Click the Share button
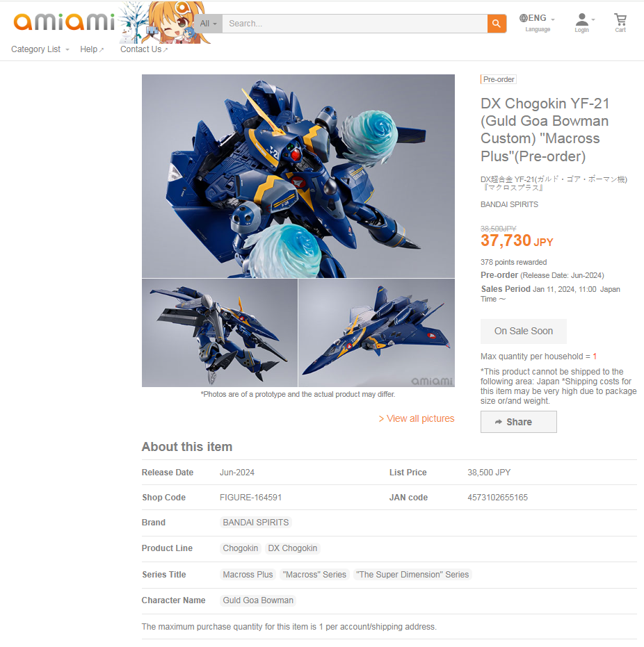644x647 pixels. [x=519, y=422]
